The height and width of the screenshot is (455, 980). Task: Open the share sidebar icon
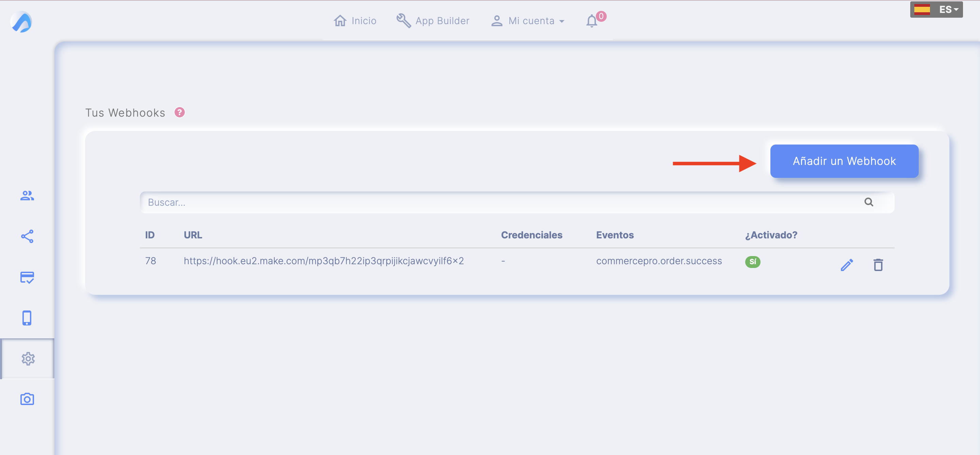27,236
